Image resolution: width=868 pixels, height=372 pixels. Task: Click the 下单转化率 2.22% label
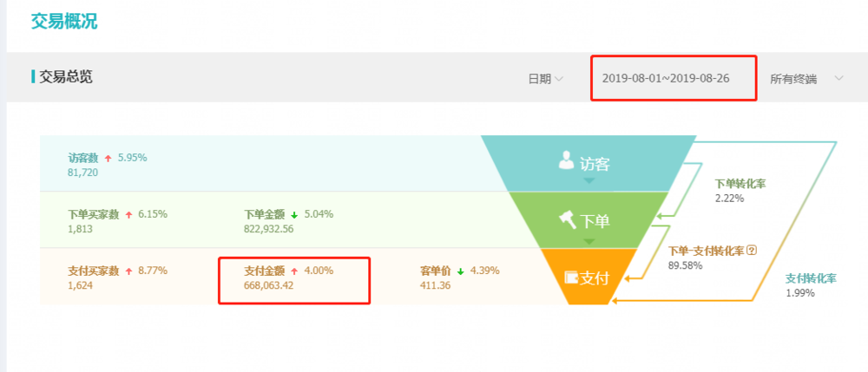point(740,191)
